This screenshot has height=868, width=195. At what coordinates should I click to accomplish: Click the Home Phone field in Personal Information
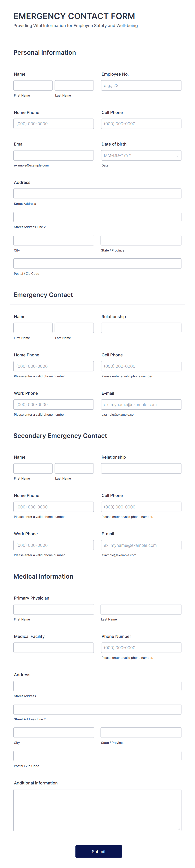coord(54,124)
